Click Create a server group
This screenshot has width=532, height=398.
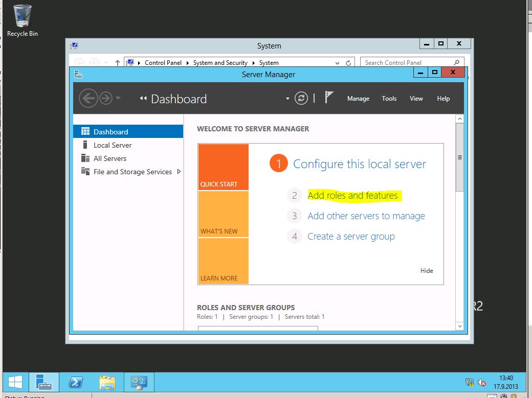click(351, 236)
